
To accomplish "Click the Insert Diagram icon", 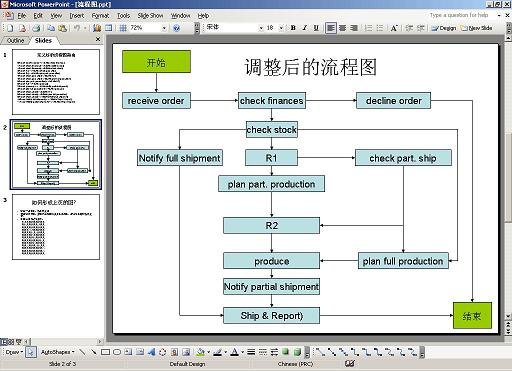I will click(163, 352).
